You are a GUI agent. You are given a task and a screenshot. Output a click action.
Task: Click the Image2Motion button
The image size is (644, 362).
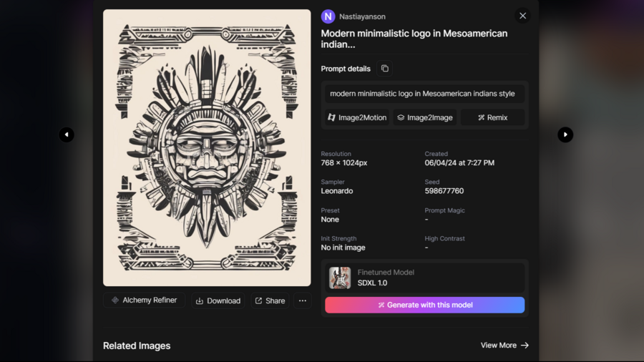point(357,117)
